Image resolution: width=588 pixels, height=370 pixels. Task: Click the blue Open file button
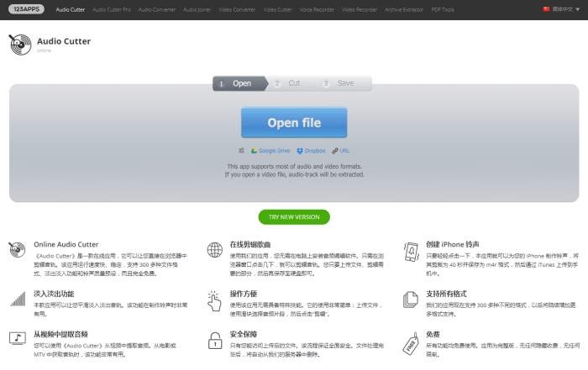pyautogui.click(x=294, y=122)
